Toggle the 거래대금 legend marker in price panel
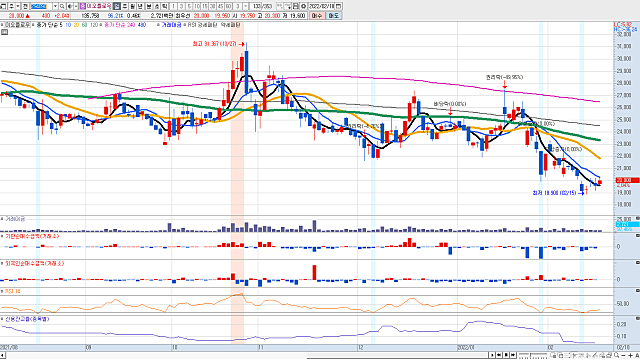The image size is (640, 360). (158, 25)
